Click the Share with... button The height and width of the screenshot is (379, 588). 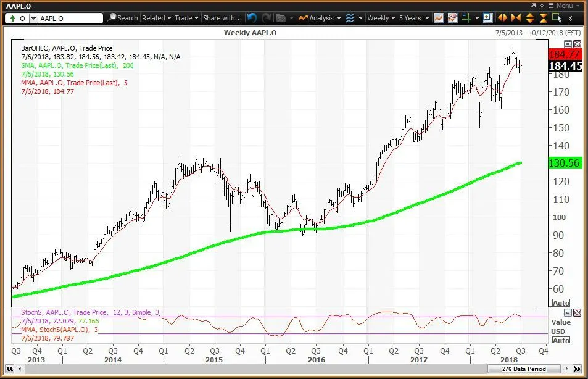223,18
